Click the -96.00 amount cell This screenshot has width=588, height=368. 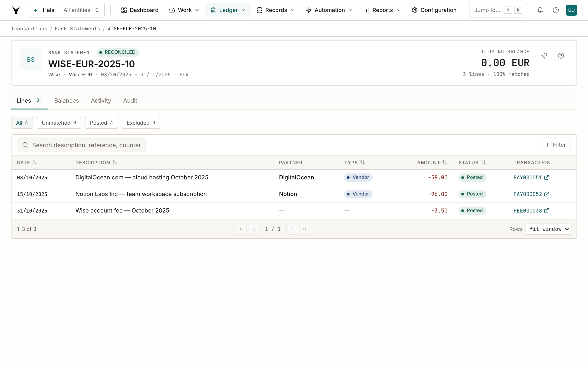(438, 194)
